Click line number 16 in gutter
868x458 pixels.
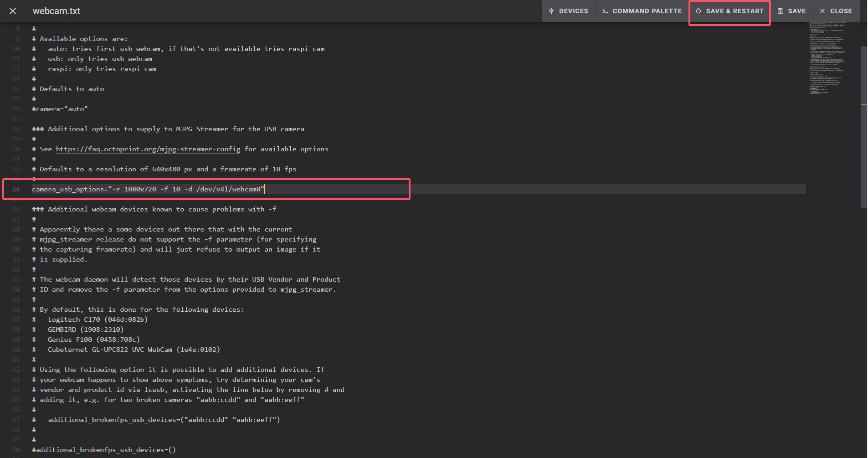click(x=16, y=109)
